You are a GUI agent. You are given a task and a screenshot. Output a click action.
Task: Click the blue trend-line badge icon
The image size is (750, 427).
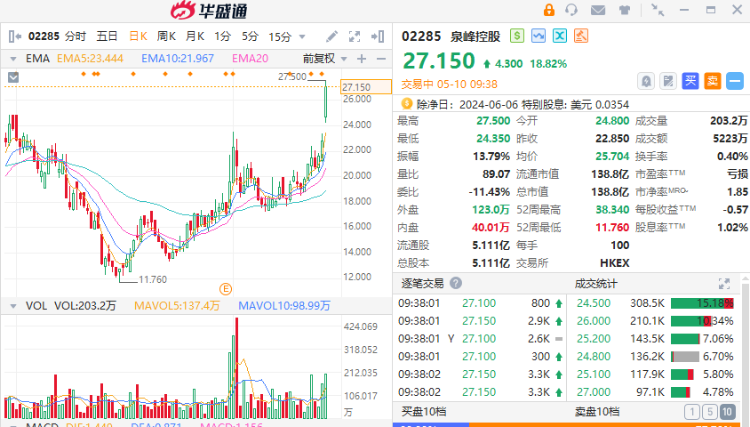pyautogui.click(x=538, y=36)
